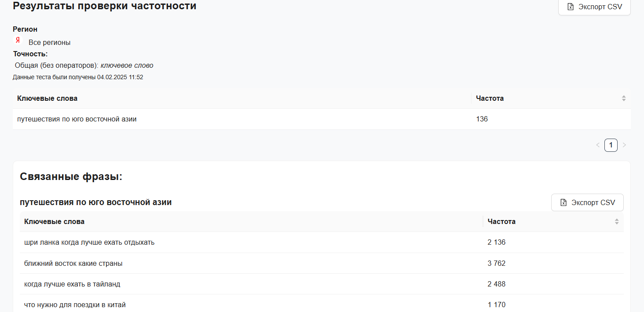Select page 1 in pagination
The image size is (644, 312).
click(611, 145)
